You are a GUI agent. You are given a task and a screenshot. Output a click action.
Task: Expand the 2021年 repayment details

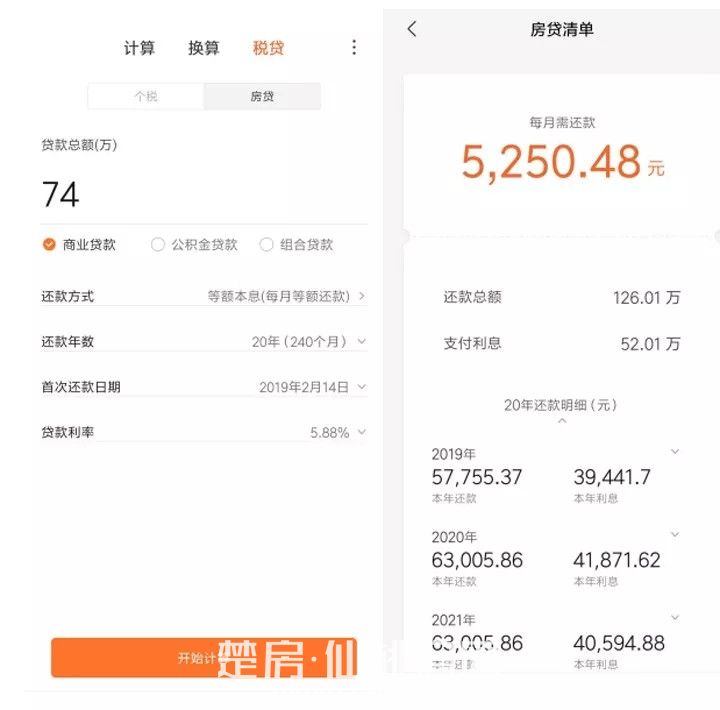click(675, 618)
